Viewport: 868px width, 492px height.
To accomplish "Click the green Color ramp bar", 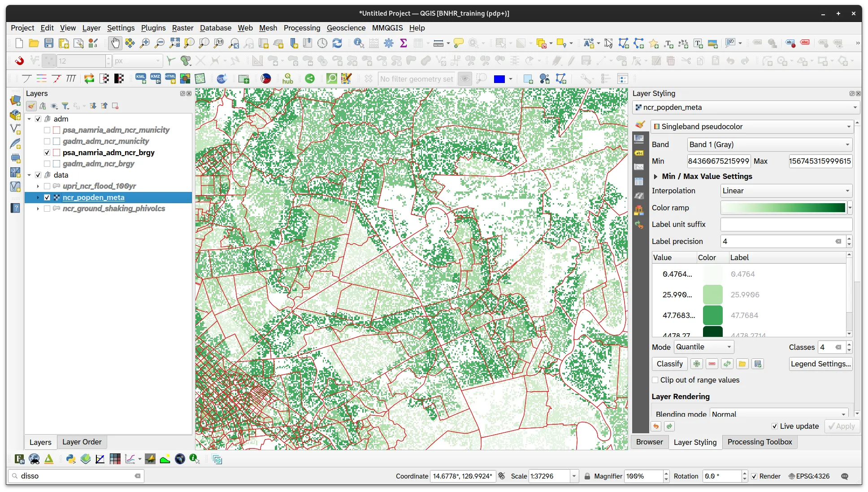I will click(783, 208).
